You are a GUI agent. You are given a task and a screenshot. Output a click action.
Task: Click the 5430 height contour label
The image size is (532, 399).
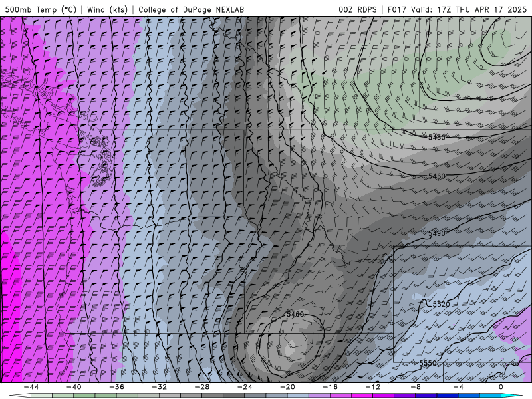pyautogui.click(x=437, y=137)
